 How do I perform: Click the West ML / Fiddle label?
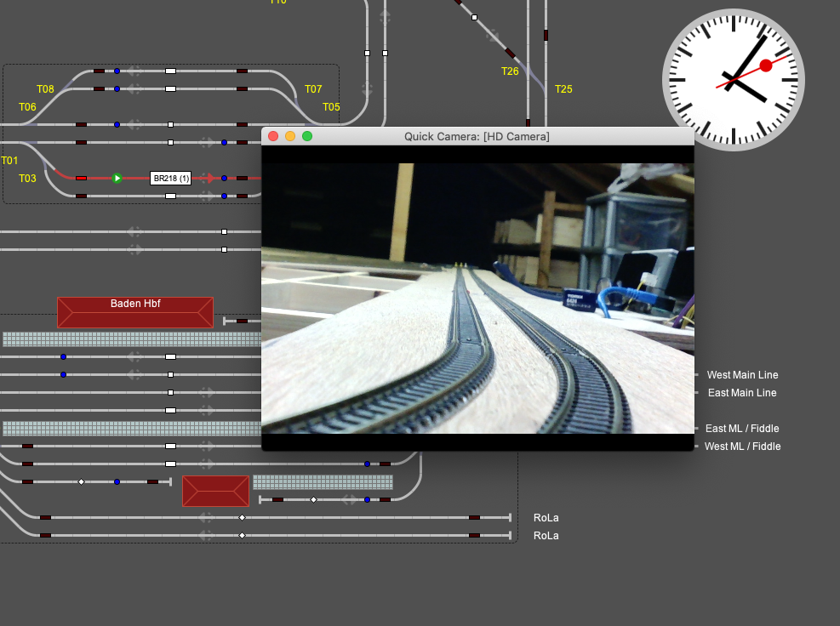coord(742,446)
